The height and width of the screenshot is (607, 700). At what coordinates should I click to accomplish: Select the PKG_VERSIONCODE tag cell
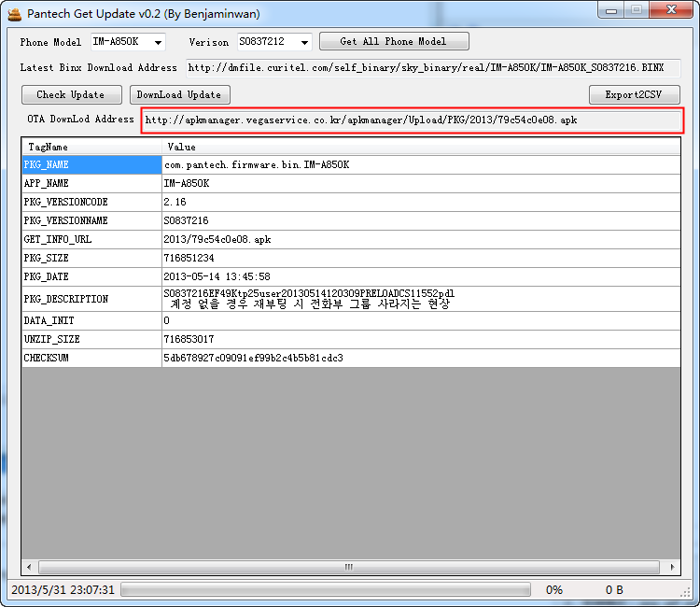click(91, 203)
